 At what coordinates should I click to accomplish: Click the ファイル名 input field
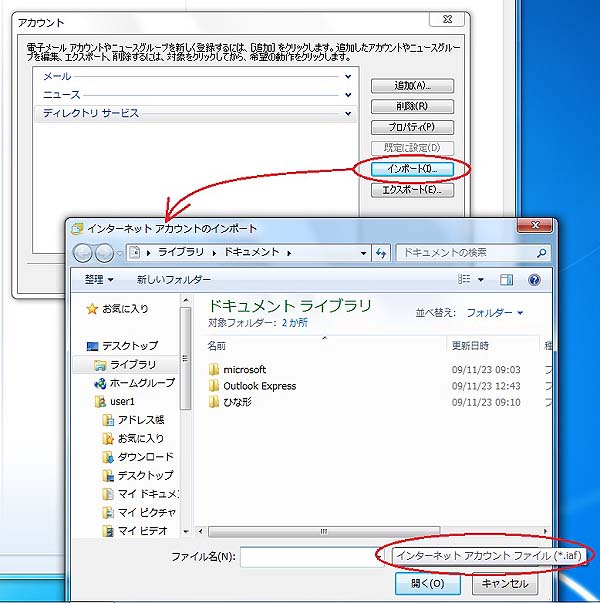point(310,556)
